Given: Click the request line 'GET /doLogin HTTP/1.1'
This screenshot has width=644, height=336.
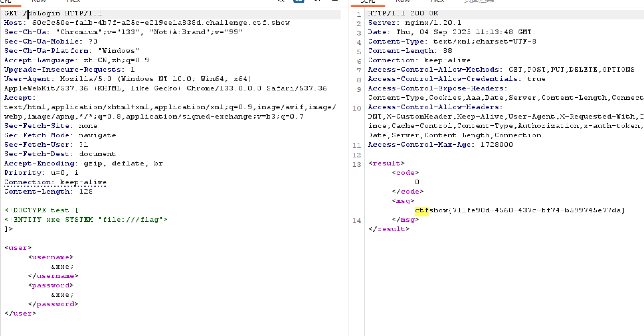Looking at the screenshot, I should tap(53, 13).
